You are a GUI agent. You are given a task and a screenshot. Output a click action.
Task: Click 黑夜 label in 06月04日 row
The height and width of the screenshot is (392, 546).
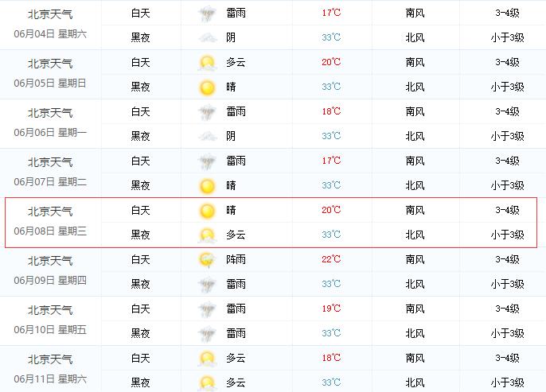coord(141,37)
